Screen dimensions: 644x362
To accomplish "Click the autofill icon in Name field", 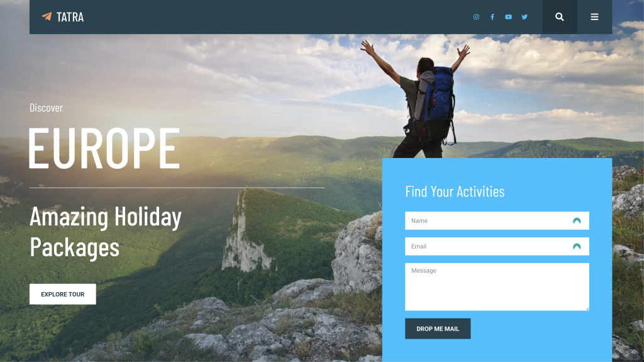I will pyautogui.click(x=577, y=221).
